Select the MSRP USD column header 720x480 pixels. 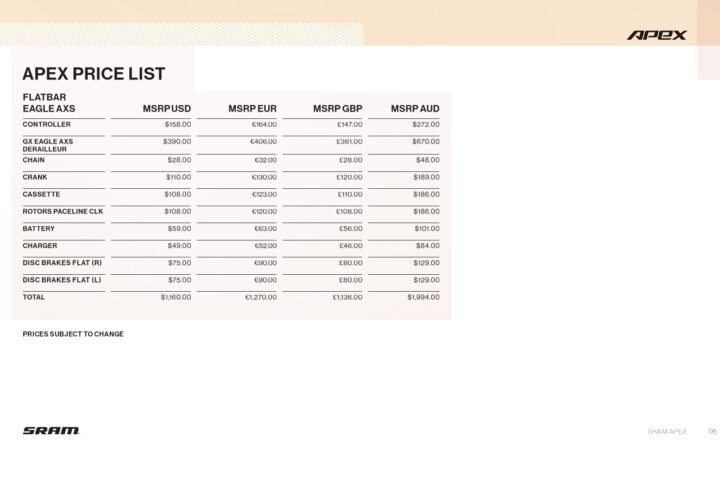166,108
